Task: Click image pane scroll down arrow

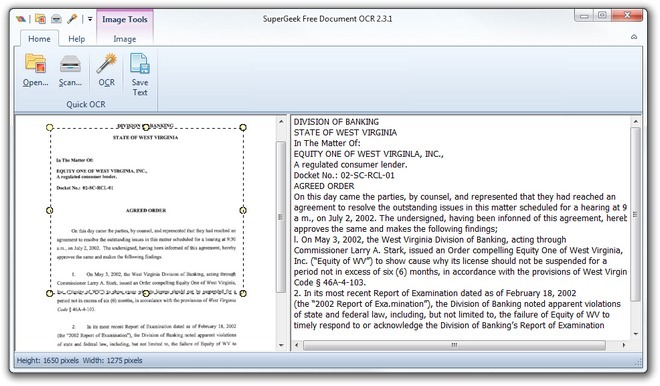Action: (x=281, y=345)
